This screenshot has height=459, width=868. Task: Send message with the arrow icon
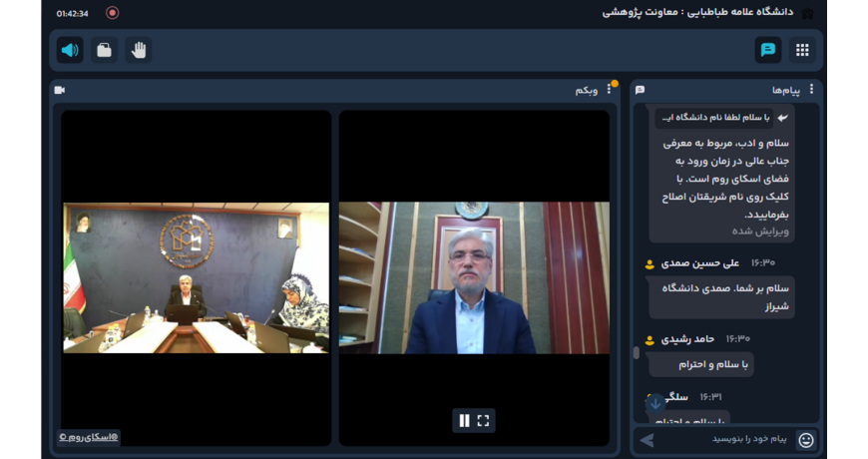pos(647,440)
